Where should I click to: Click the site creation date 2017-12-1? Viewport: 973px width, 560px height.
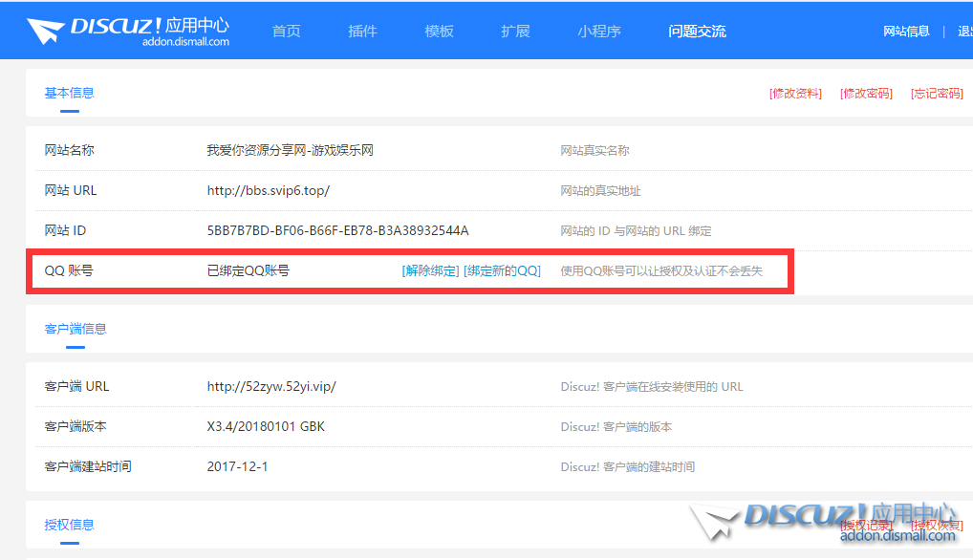(237, 466)
